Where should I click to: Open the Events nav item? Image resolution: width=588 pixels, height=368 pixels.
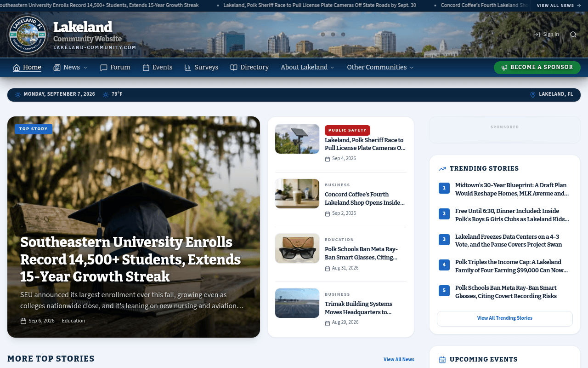point(158,67)
